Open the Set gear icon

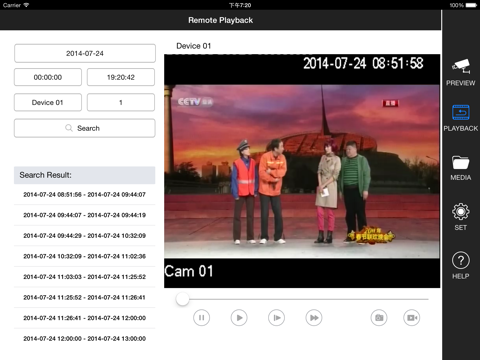coord(461,211)
